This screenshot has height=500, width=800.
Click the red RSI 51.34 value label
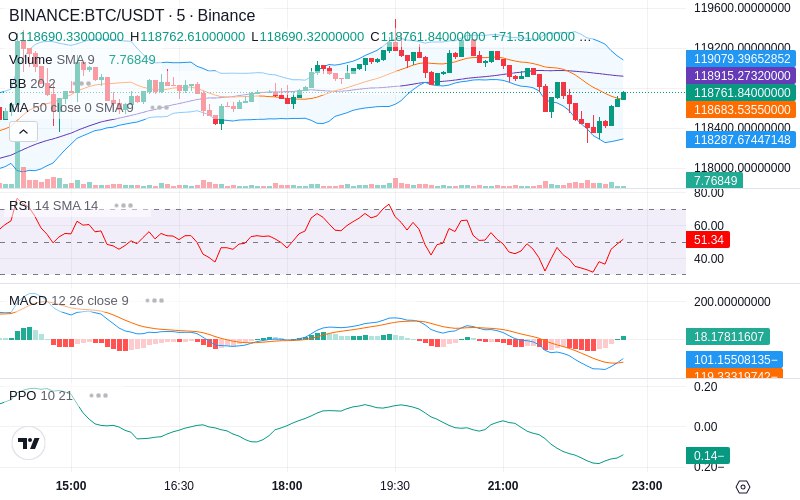click(708, 239)
